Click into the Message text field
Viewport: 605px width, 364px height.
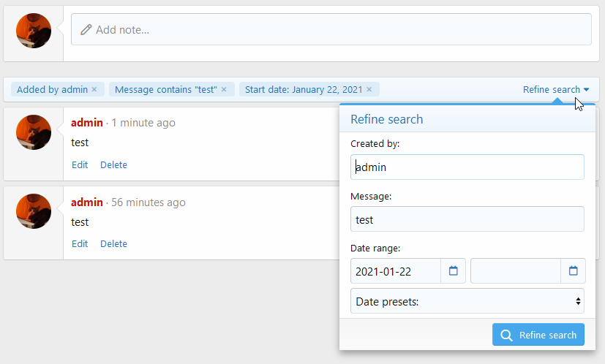pos(467,219)
